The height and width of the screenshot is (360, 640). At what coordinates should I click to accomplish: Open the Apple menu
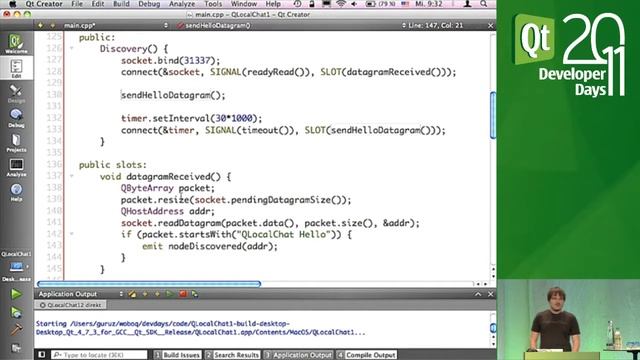12,4
